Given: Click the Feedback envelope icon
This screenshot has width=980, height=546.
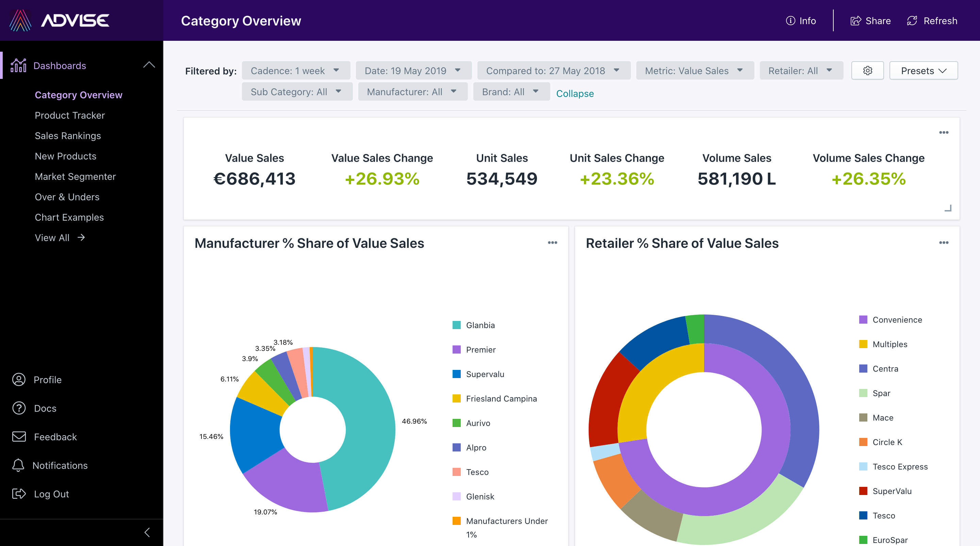Looking at the screenshot, I should 19,437.
